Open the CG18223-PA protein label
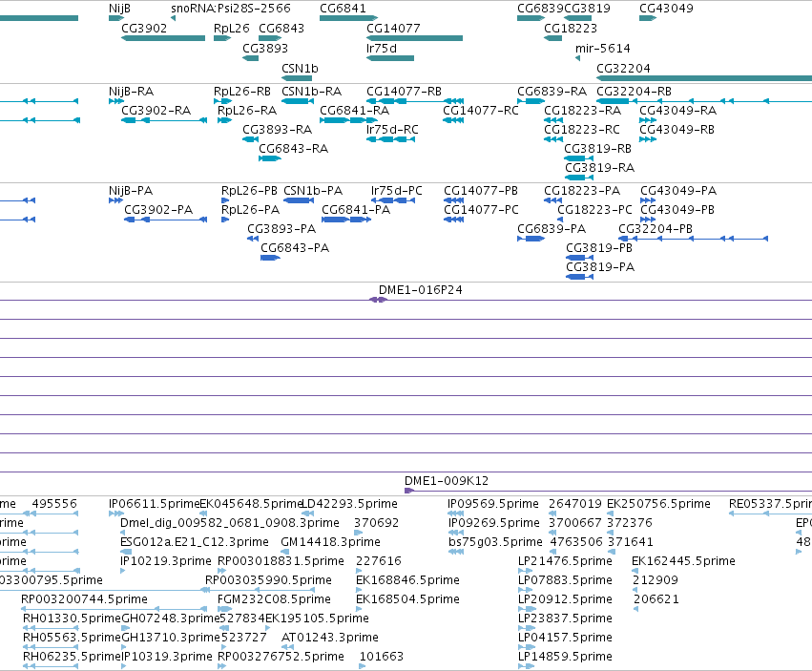 [581, 191]
